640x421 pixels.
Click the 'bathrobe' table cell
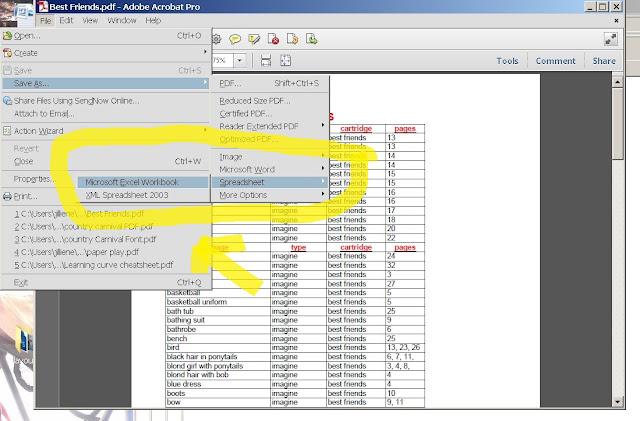[x=218, y=330]
